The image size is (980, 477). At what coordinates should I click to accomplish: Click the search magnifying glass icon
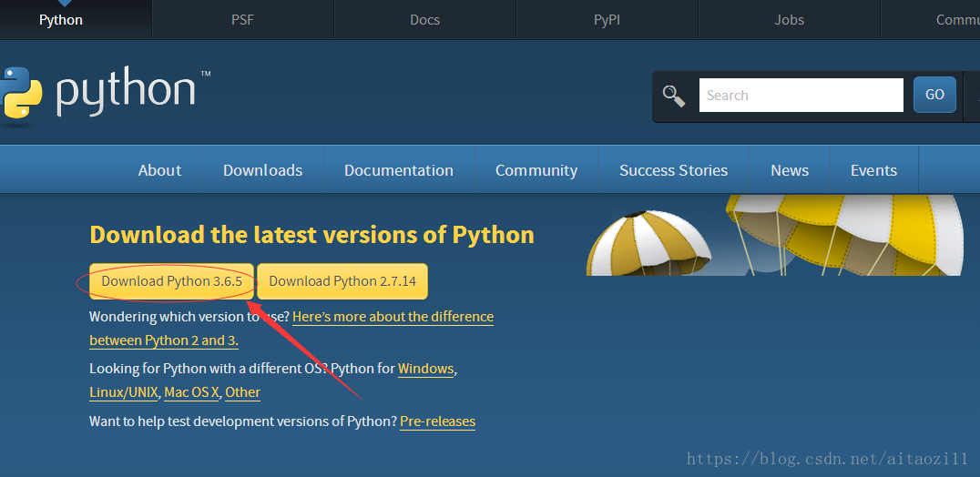pyautogui.click(x=674, y=96)
